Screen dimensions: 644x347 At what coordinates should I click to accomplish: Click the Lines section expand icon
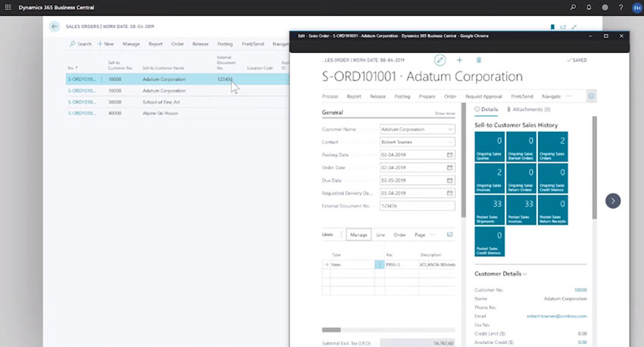(450, 234)
